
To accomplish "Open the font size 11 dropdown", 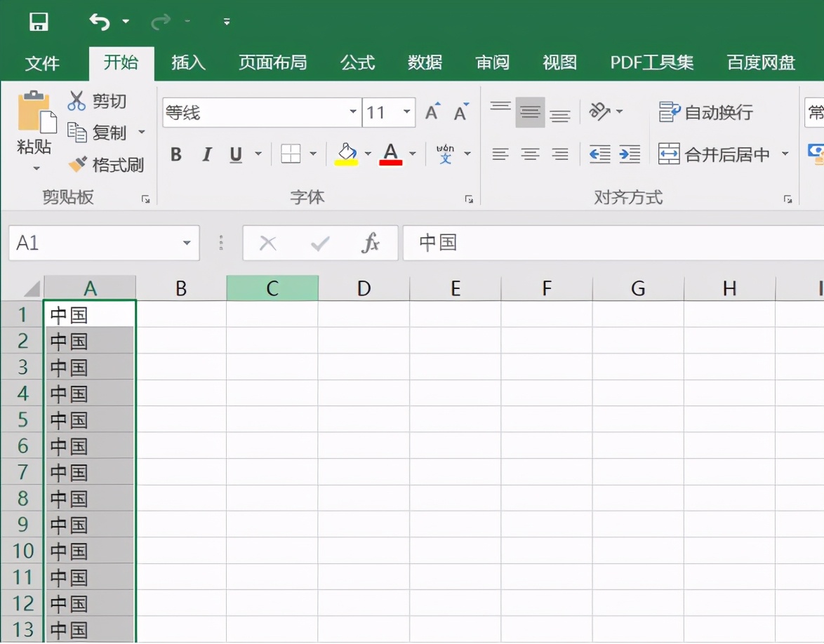I will 407,112.
